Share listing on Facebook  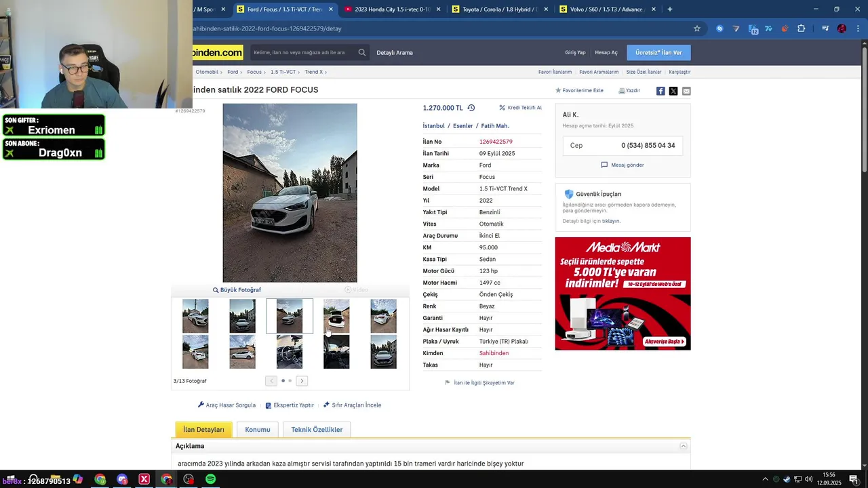tap(660, 91)
